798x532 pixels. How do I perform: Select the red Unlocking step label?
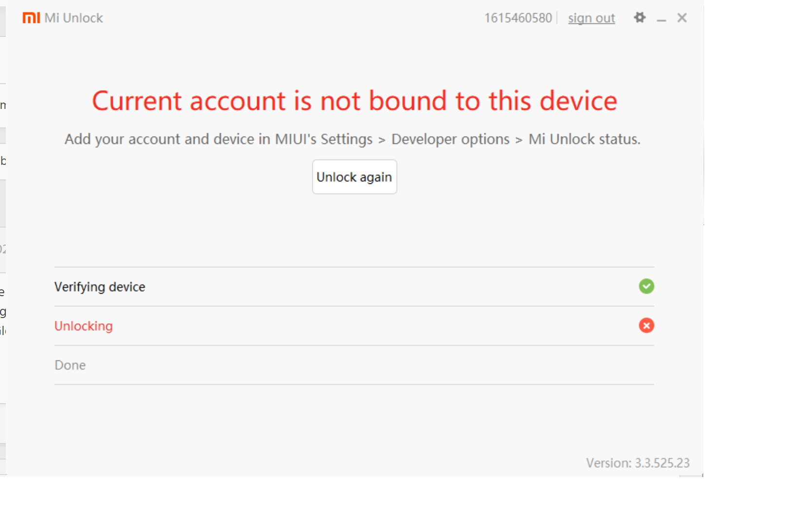click(x=84, y=326)
